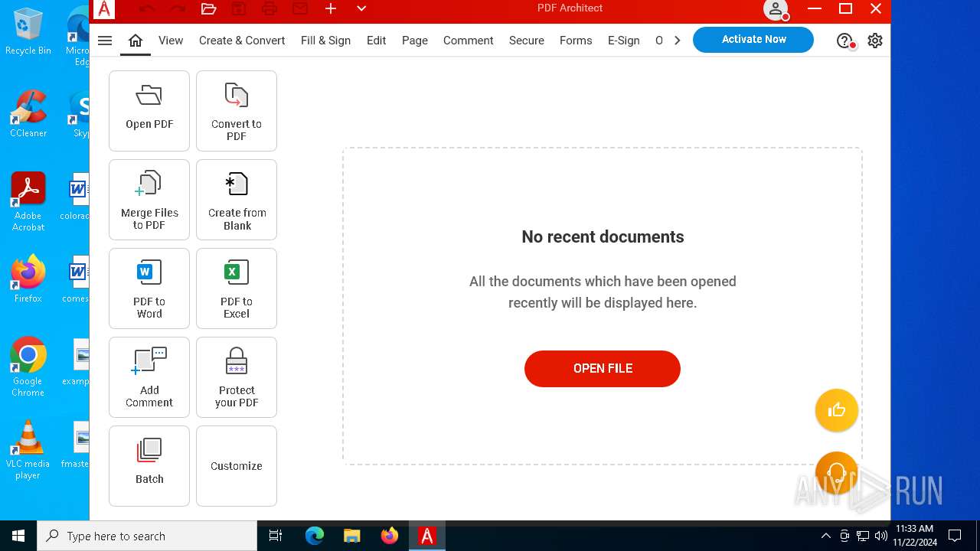Screen dimensions: 980x551
Task: Open File Explorer from the taskbar
Action: pos(351,536)
